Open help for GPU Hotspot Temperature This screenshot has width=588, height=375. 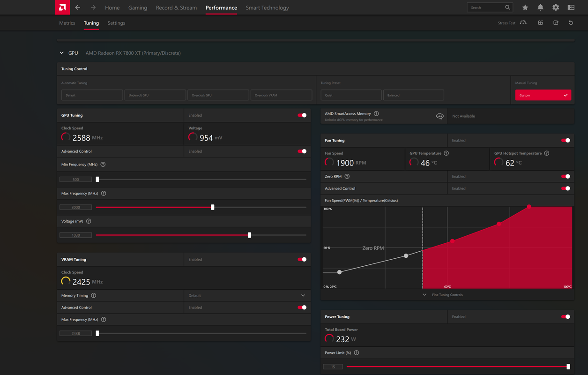547,153
